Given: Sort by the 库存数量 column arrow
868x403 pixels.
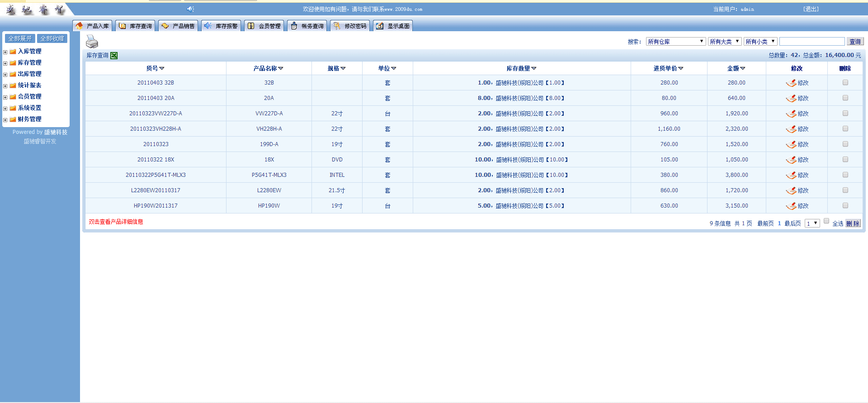Looking at the screenshot, I should [x=534, y=68].
